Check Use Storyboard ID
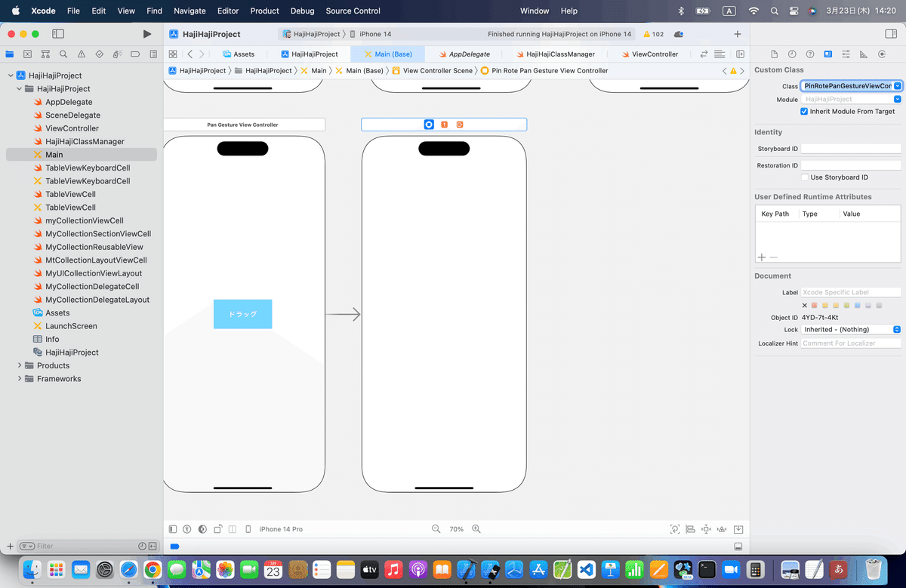This screenshot has height=588, width=906. pos(806,177)
